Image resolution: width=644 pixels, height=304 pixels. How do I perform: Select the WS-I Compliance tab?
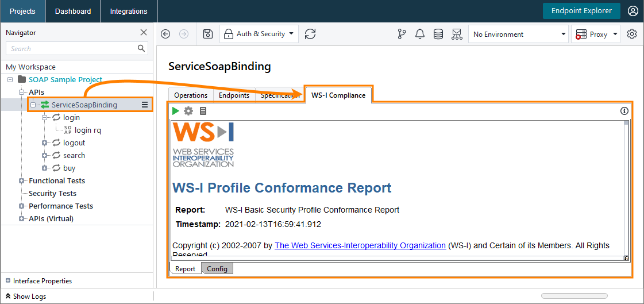[x=338, y=95]
